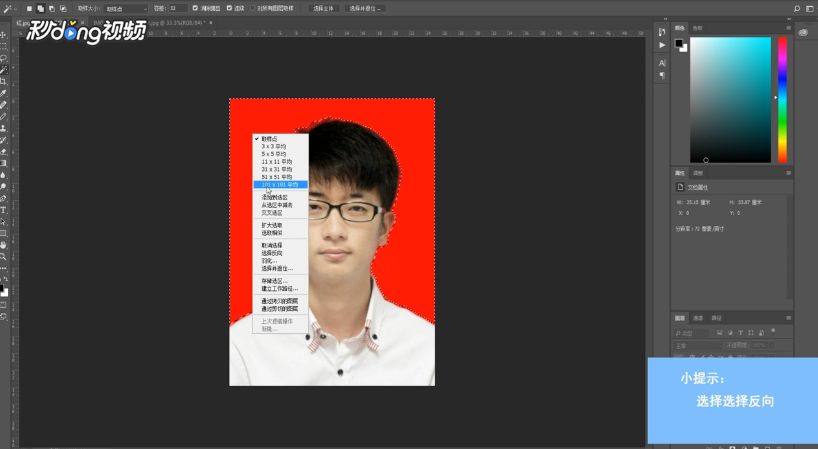Open the layer filter kind dropdown
This screenshot has height=449, width=818.
click(x=692, y=333)
